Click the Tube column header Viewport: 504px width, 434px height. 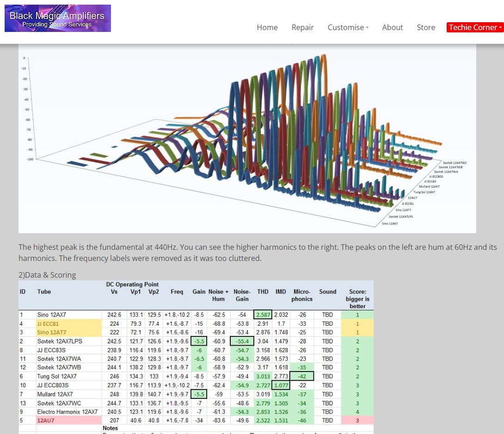(x=44, y=292)
